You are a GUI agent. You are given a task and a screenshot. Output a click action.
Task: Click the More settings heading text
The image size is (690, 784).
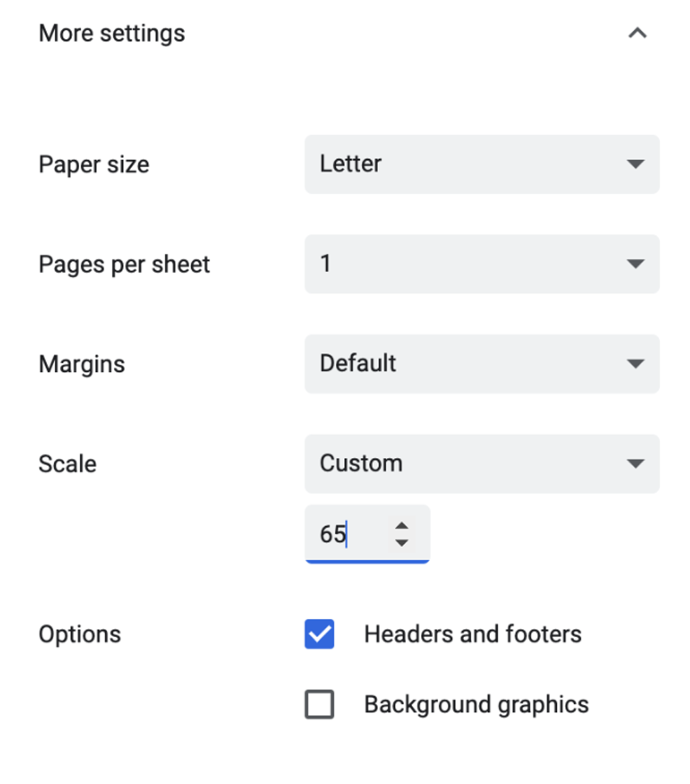pos(112,34)
